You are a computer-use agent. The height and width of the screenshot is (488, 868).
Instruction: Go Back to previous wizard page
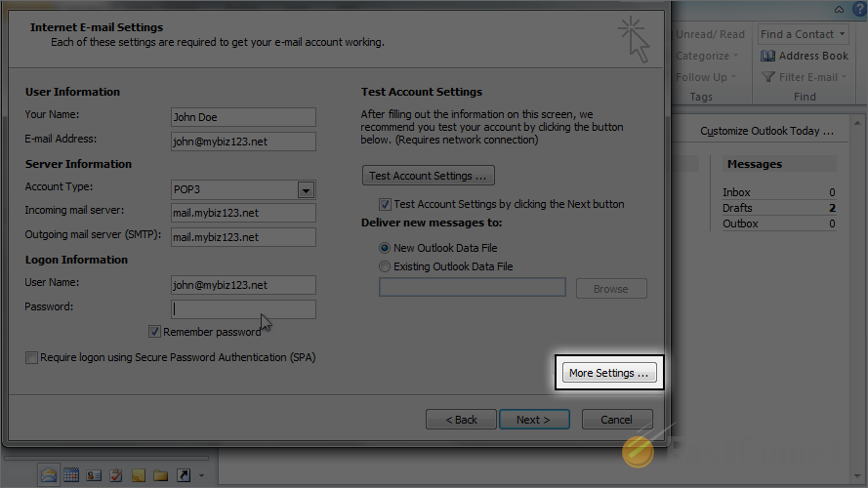[461, 420]
